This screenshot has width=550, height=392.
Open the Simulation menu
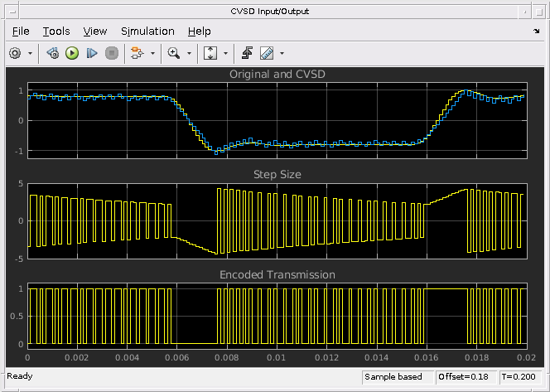tap(147, 31)
